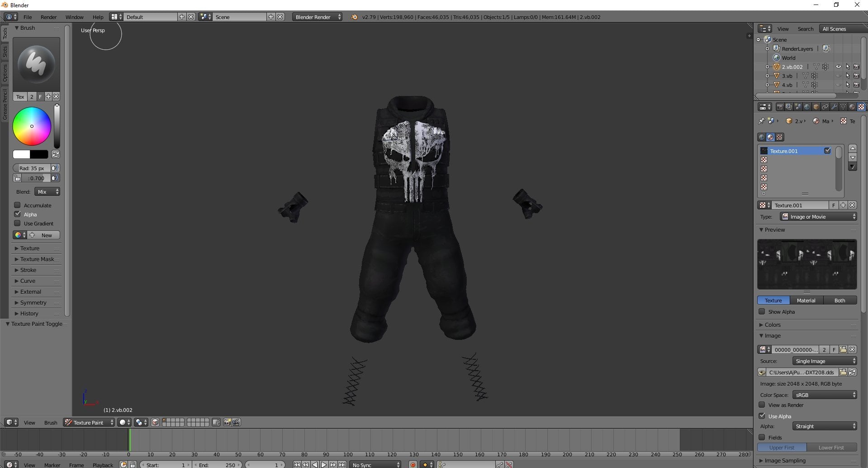868x468 pixels.
Task: Toggle visibility eye for 2.vb.002
Action: tap(838, 67)
